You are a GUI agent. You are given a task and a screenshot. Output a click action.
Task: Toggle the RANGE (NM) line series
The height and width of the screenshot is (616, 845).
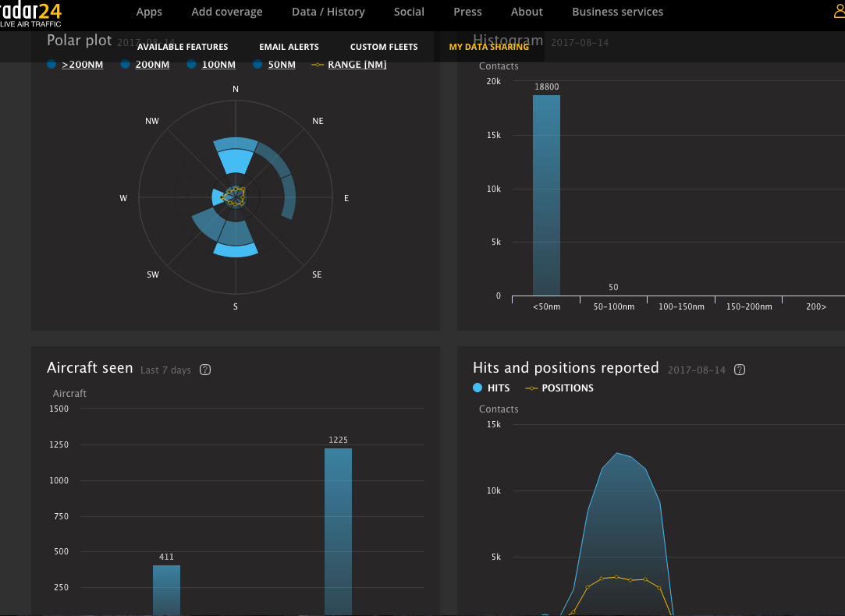click(349, 65)
